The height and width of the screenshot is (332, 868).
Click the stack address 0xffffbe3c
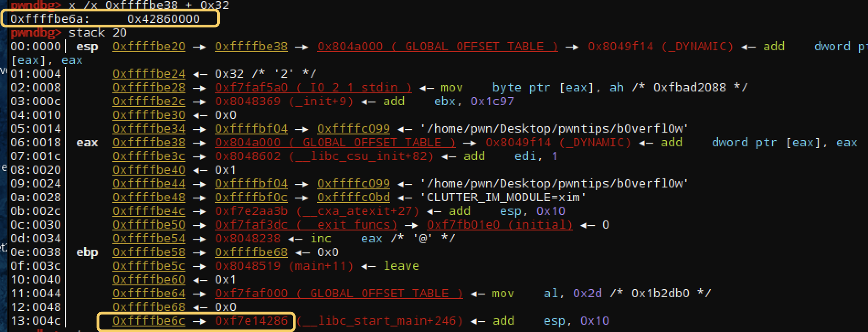tap(149, 156)
